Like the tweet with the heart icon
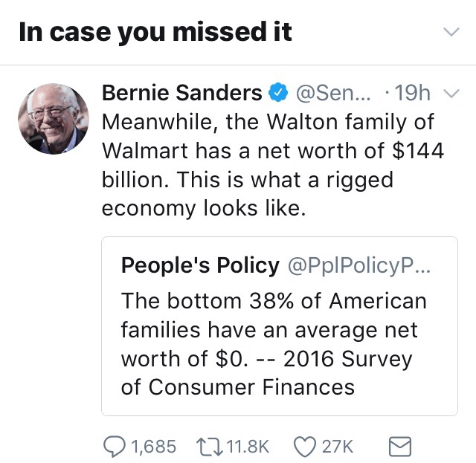476x463 pixels. coord(306,445)
